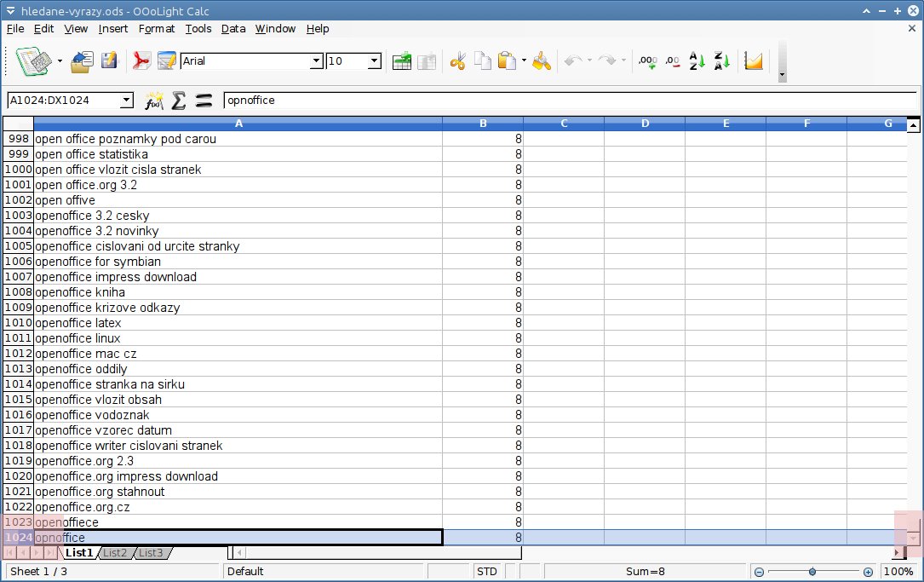Switch to the List2 sheet tab
Screen dimensions: 924x582
coord(115,553)
